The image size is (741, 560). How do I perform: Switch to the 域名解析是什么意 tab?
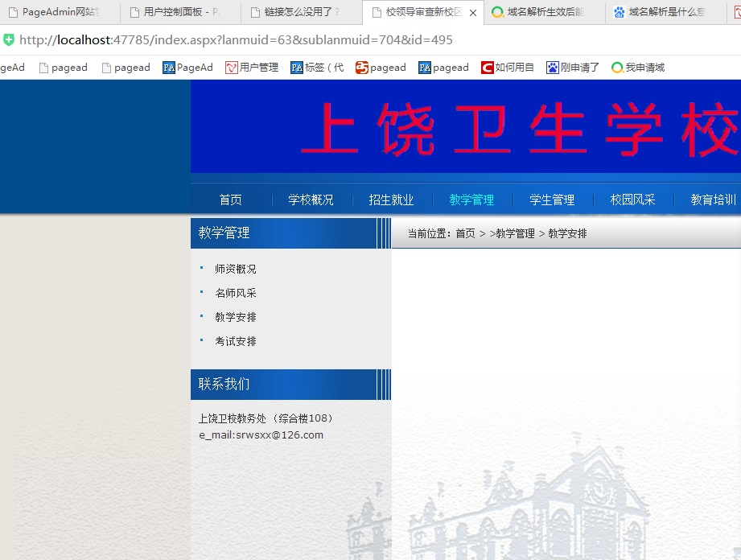[x=666, y=12]
